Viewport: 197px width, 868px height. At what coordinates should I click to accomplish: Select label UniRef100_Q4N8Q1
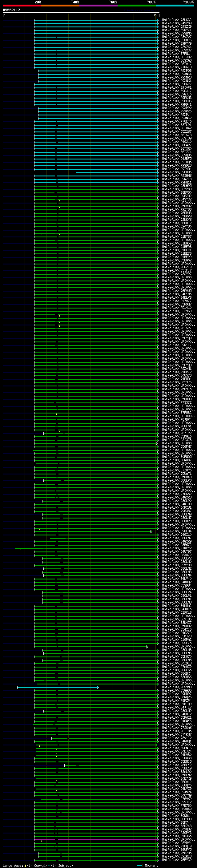coord(177,741)
